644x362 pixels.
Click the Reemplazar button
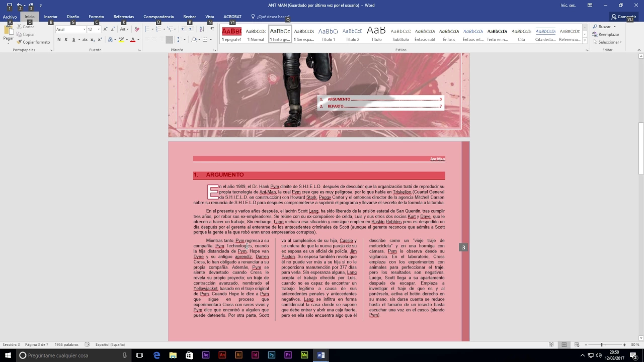pyautogui.click(x=606, y=34)
